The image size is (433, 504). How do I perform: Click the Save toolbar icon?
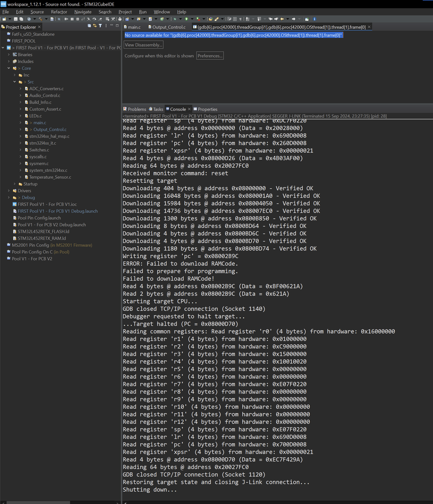coord(16,19)
